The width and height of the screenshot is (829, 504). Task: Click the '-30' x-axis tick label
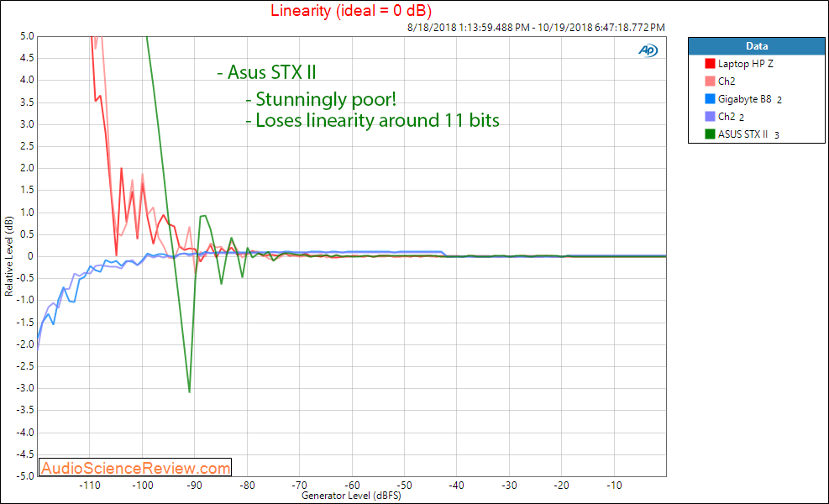coord(509,485)
